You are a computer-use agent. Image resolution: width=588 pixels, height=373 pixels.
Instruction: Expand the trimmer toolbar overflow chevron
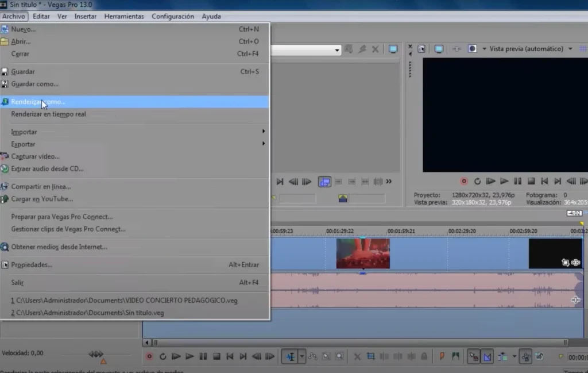click(389, 182)
